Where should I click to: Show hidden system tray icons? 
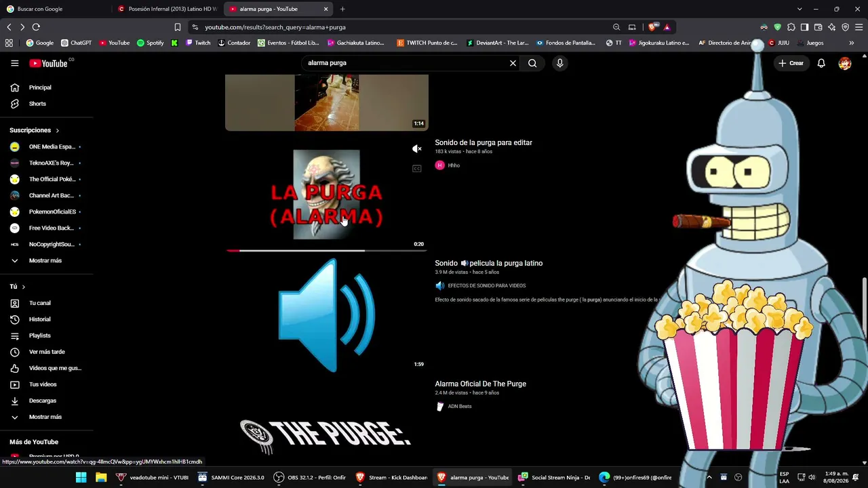click(x=709, y=477)
